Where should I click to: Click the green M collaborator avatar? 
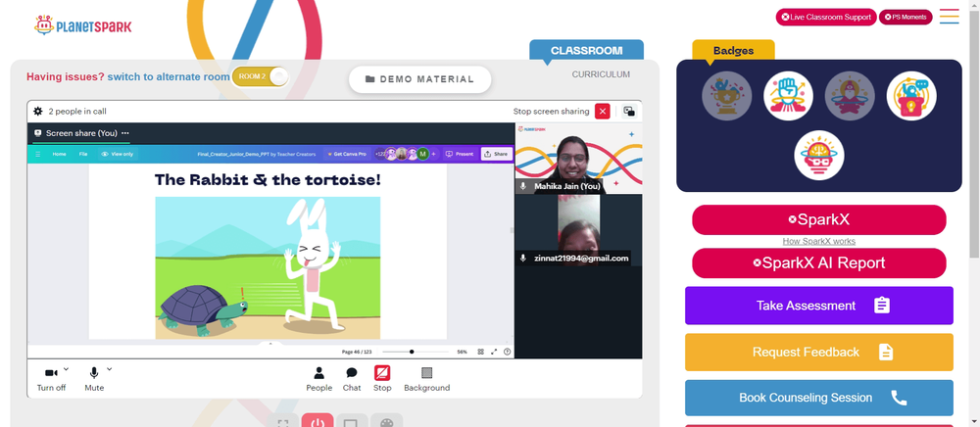(423, 154)
